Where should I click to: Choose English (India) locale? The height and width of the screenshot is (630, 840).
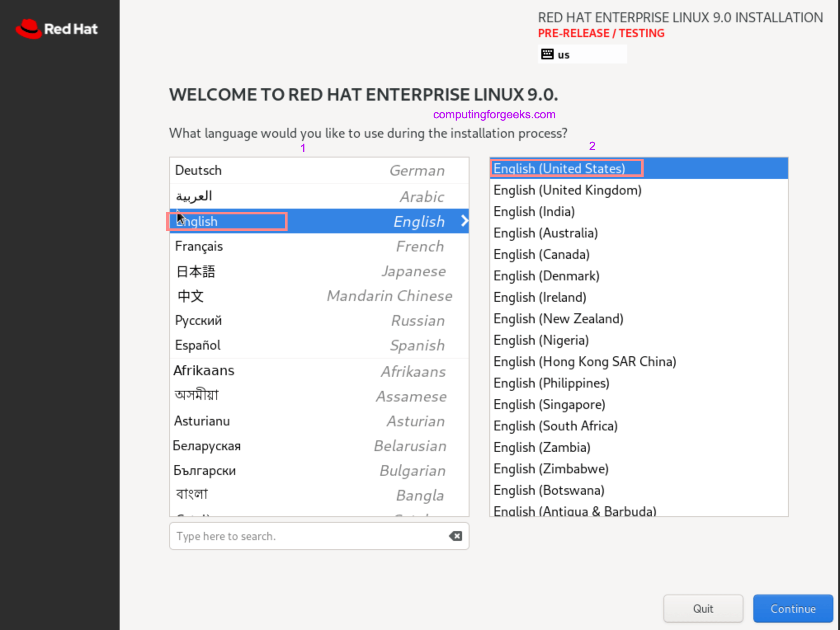(639, 212)
